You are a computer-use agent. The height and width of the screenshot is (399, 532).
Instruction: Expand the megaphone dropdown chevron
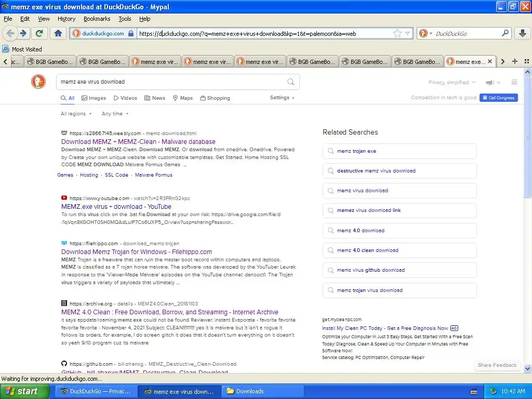[x=498, y=83]
